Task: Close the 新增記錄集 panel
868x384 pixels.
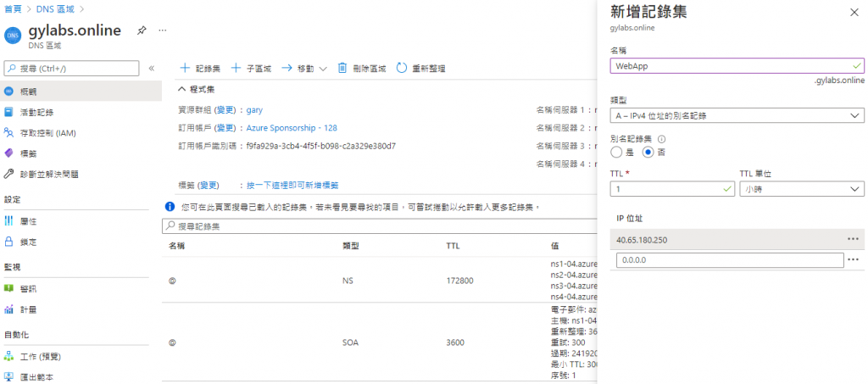Action: pos(854,13)
